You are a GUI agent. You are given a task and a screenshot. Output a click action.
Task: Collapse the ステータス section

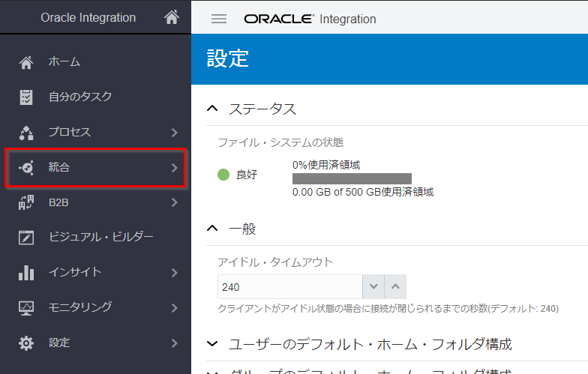pyautogui.click(x=212, y=109)
